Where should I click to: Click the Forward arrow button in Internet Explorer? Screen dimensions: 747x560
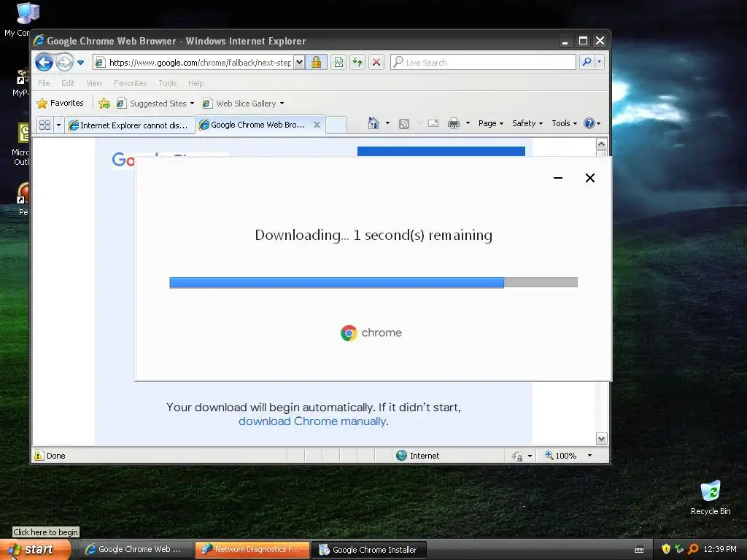[65, 63]
